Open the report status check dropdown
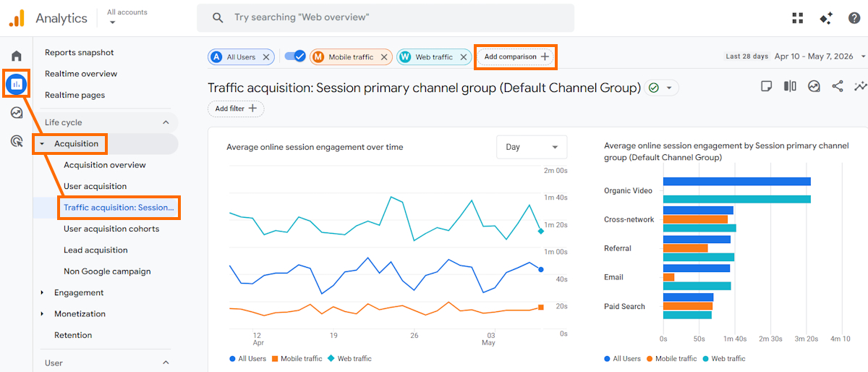 click(x=662, y=88)
